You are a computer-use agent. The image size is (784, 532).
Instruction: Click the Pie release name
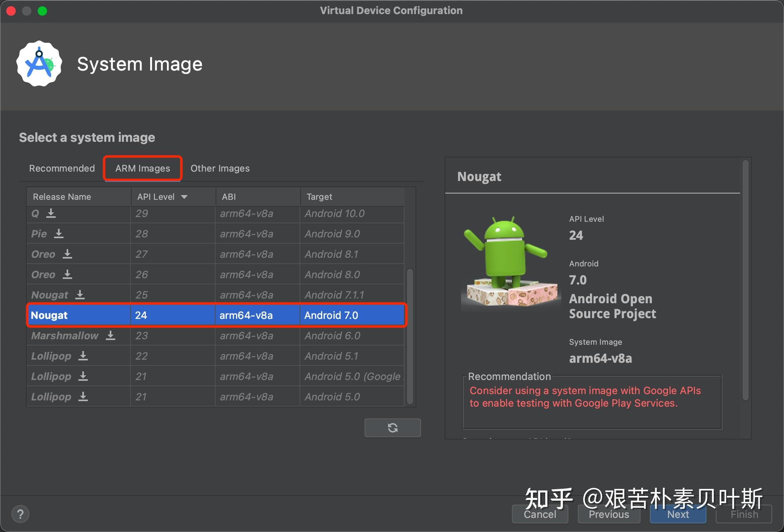pyautogui.click(x=39, y=234)
